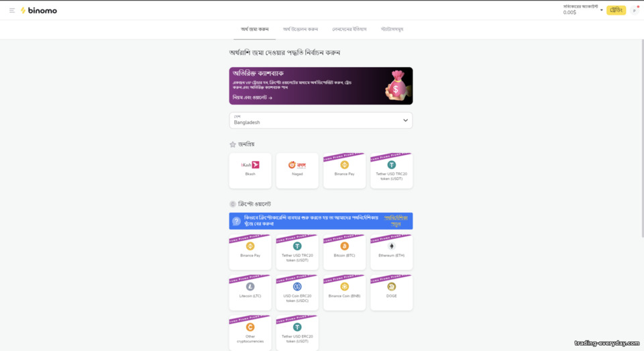Open the rules and wallets link on the cashback banner

[x=252, y=97]
